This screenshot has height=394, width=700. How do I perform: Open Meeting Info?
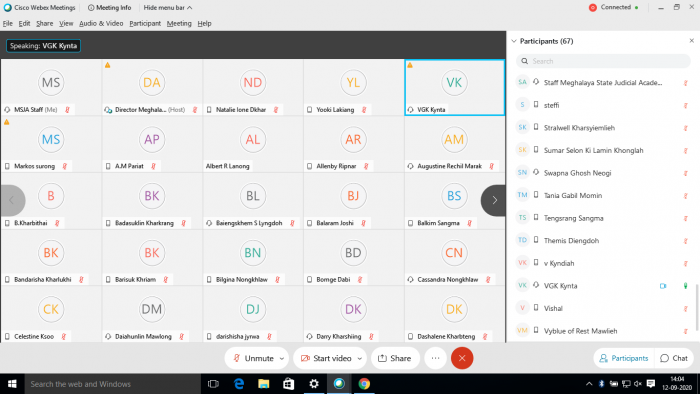(110, 8)
